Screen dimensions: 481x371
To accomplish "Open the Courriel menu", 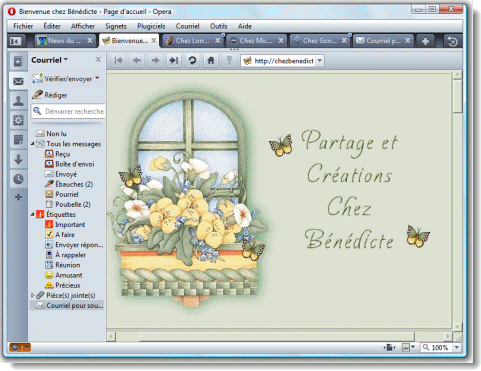I will coord(187,26).
